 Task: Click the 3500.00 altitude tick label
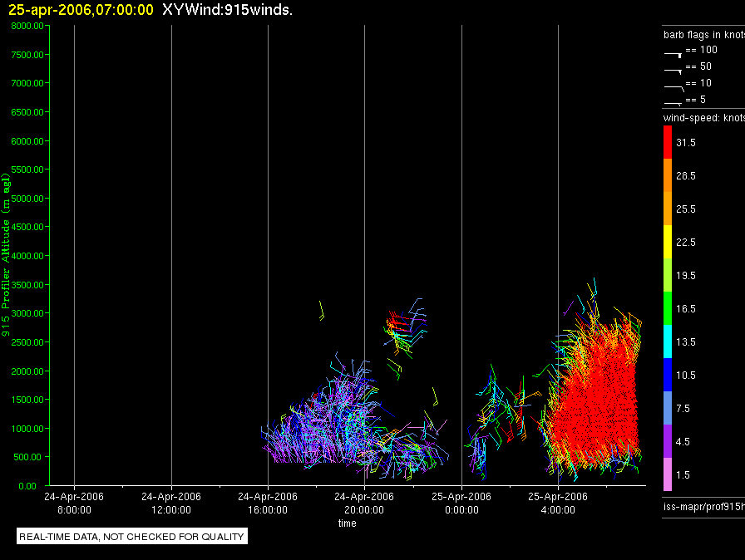pos(27,285)
